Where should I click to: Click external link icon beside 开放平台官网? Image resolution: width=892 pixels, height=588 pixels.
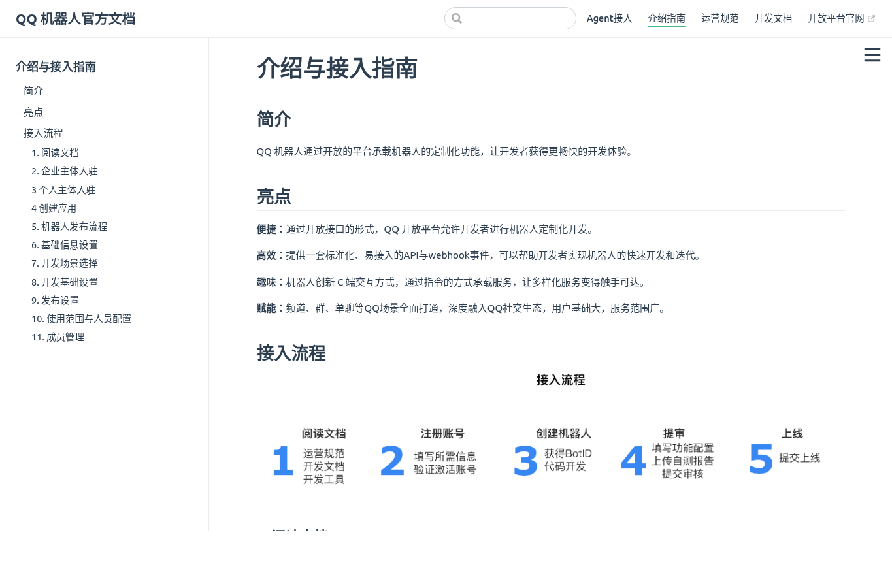[x=871, y=19]
